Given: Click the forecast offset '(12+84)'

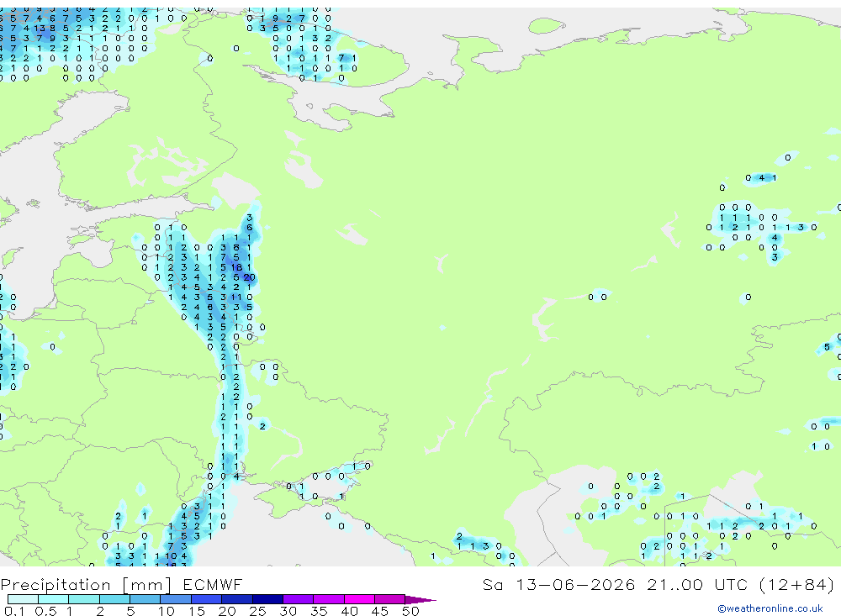Looking at the screenshot, I should click(x=797, y=584).
